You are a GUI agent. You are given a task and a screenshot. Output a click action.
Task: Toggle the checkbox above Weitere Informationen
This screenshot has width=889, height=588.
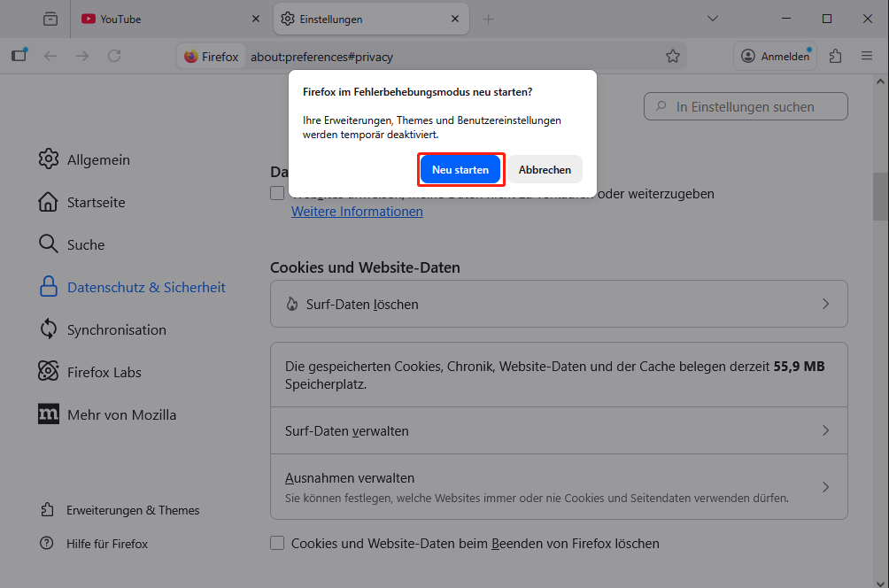pyautogui.click(x=277, y=193)
